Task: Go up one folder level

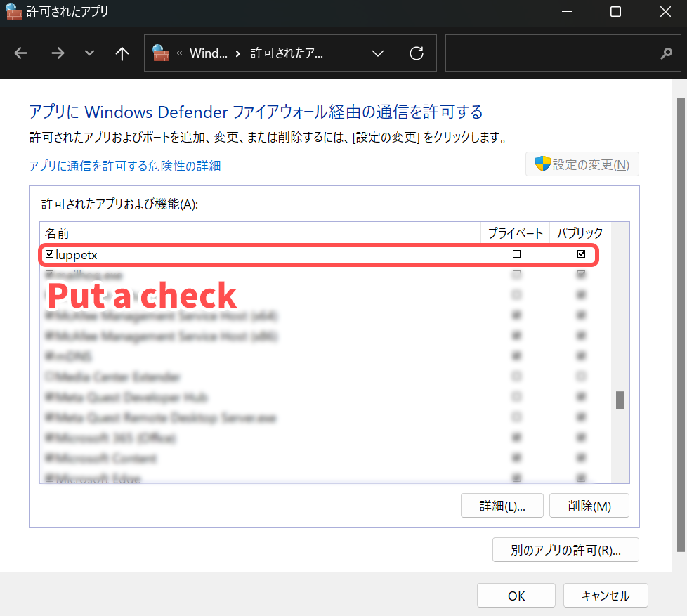Action: pos(122,53)
